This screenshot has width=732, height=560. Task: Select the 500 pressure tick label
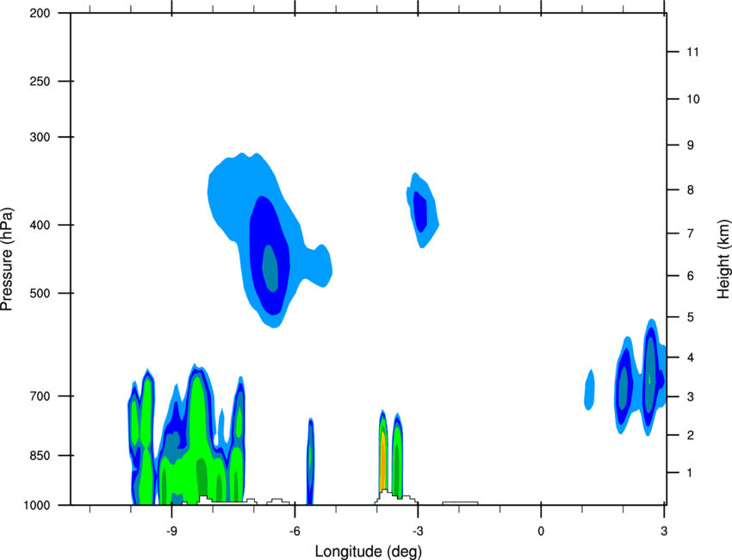(40, 293)
